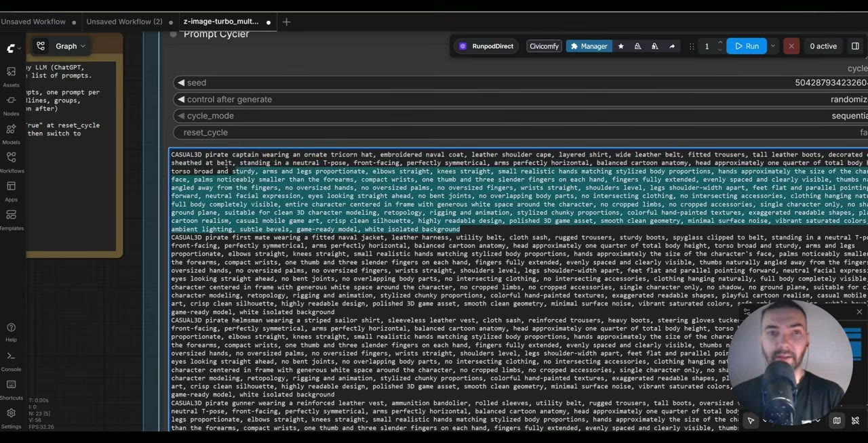
Task: Decrease the batch count stepper
Action: [719, 49]
